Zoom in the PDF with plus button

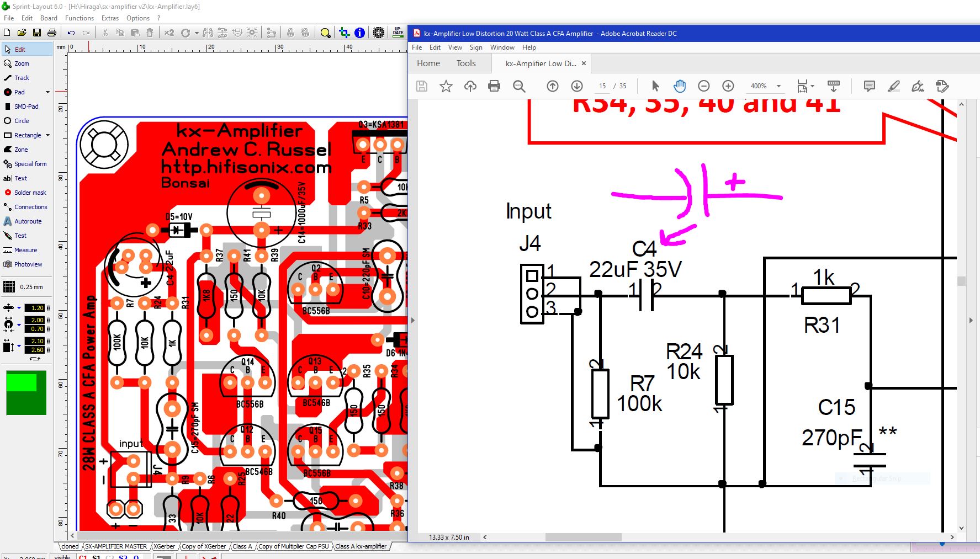(728, 86)
